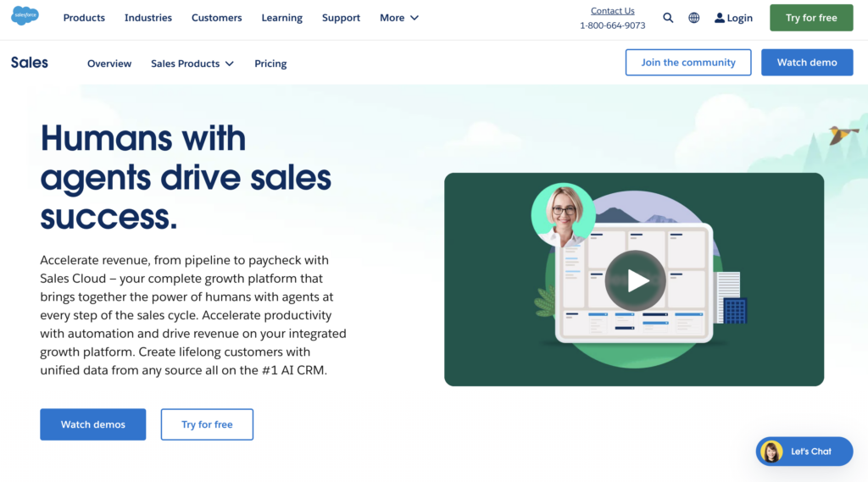Click the green Try for free button
Image resolution: width=868 pixels, height=482 pixels.
point(810,18)
